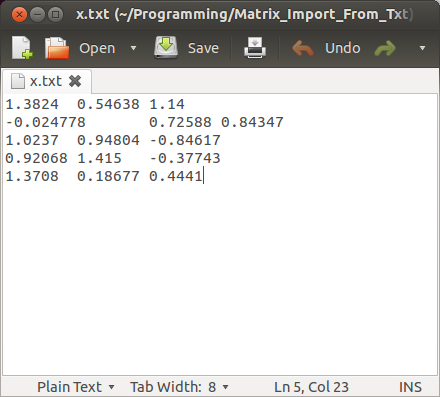
Task: Click the value 1.415 in line four
Action: (x=99, y=158)
